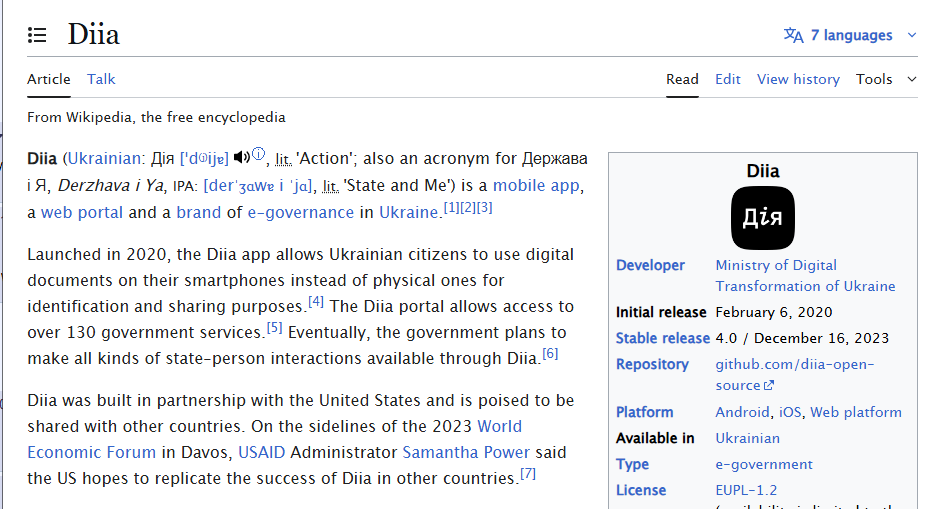930x509 pixels.
Task: Open the e-governance link
Action: pyautogui.click(x=301, y=212)
